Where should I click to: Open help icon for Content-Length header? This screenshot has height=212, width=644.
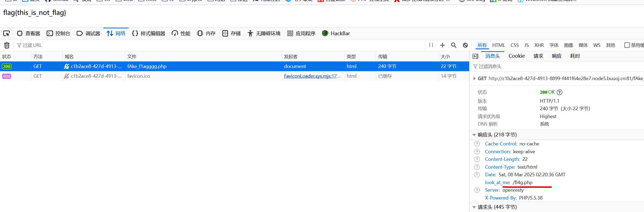click(477, 159)
